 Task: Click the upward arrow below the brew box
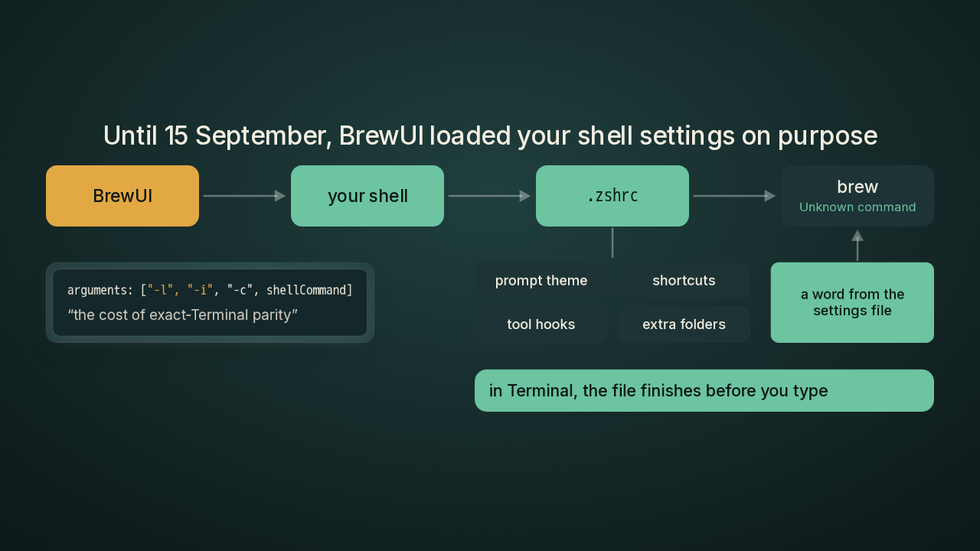click(x=857, y=246)
